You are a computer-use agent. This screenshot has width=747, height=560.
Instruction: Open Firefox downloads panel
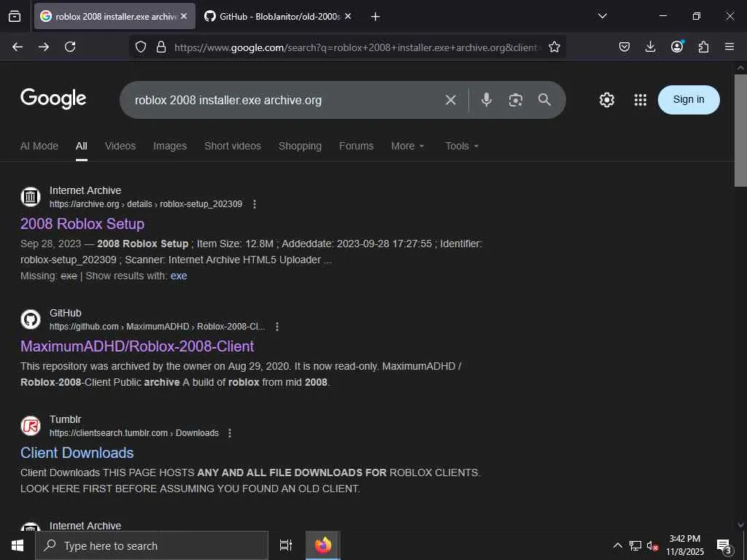pos(651,47)
